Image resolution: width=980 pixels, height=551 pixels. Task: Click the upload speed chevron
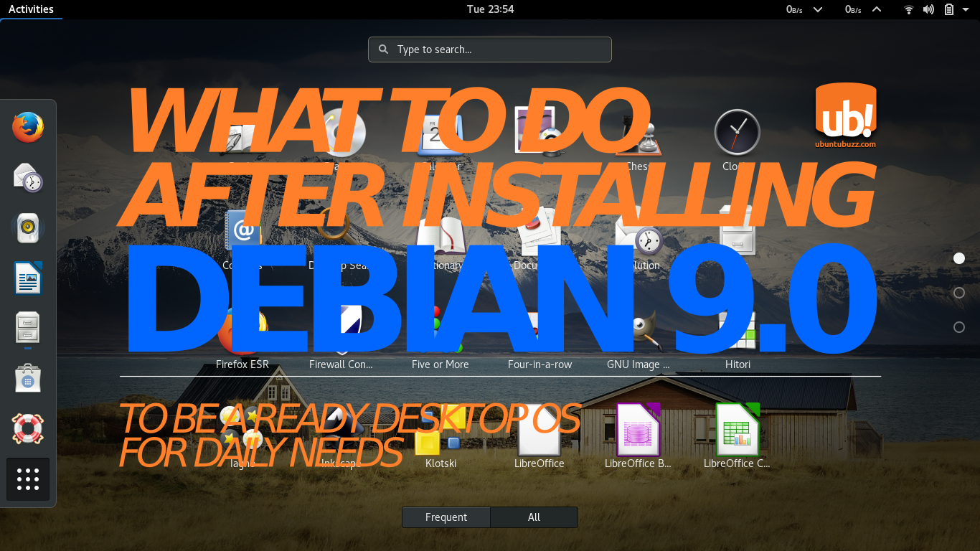click(877, 9)
